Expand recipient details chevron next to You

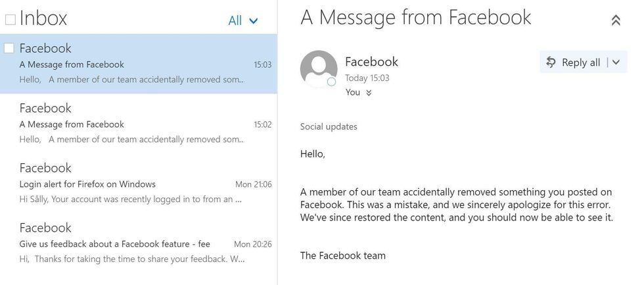pyautogui.click(x=369, y=93)
